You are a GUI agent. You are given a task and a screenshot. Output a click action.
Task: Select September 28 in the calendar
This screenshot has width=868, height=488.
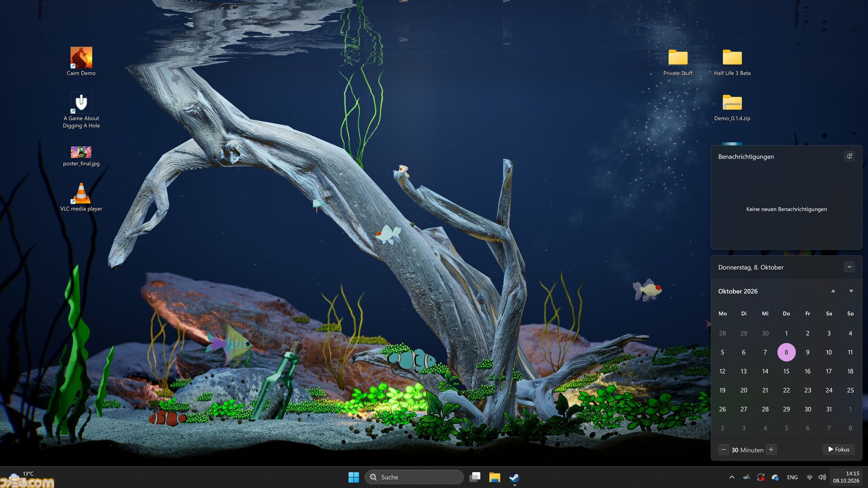pyautogui.click(x=722, y=333)
